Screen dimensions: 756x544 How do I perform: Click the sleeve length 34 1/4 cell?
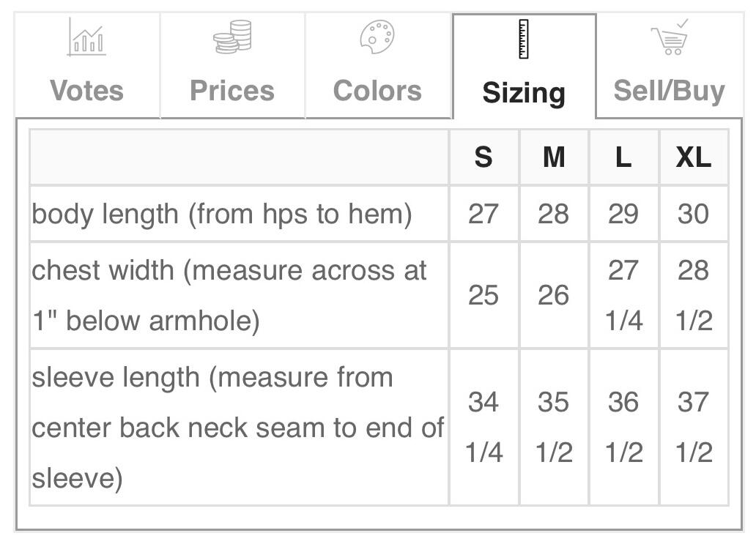tap(483, 427)
